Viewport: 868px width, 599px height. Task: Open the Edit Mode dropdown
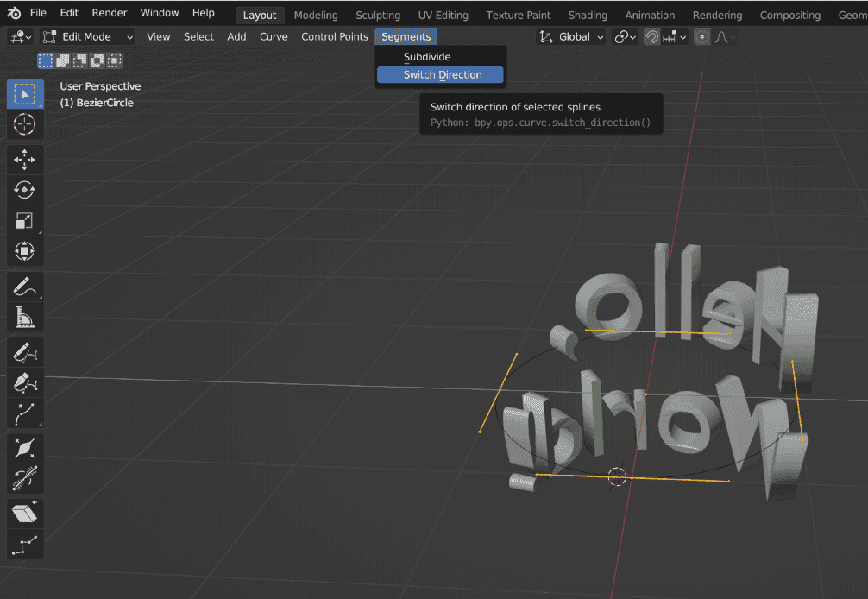[88, 37]
